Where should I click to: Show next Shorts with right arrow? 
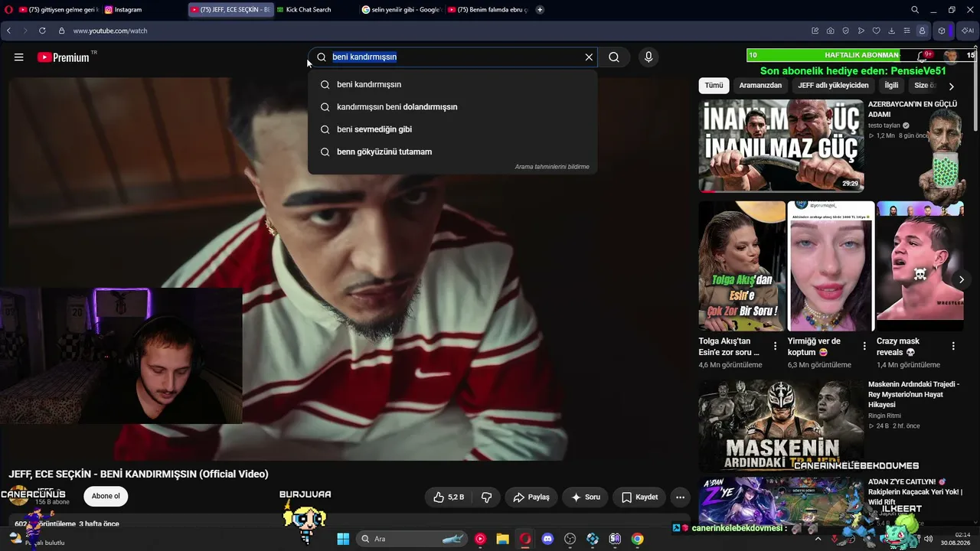tap(962, 279)
